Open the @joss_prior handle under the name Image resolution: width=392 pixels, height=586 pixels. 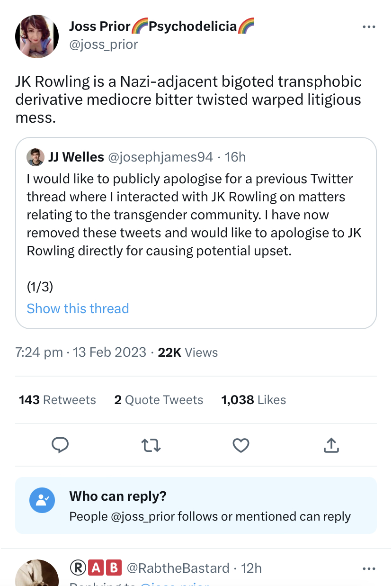pos(104,45)
